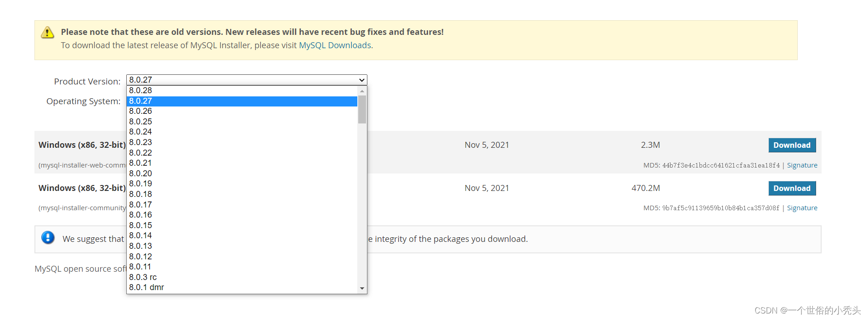Open Signature link for the 2.3M installer
Image resolution: width=868 pixels, height=319 pixels.
click(802, 165)
